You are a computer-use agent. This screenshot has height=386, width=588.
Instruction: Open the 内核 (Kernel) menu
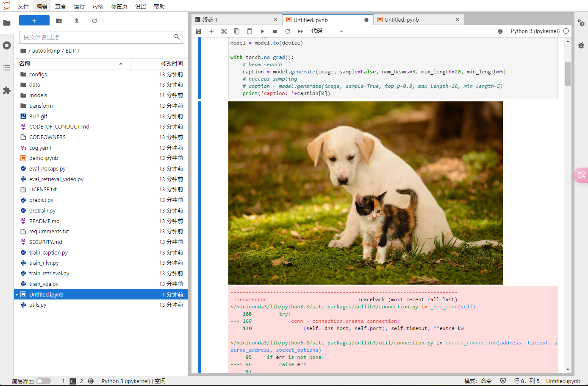click(98, 6)
